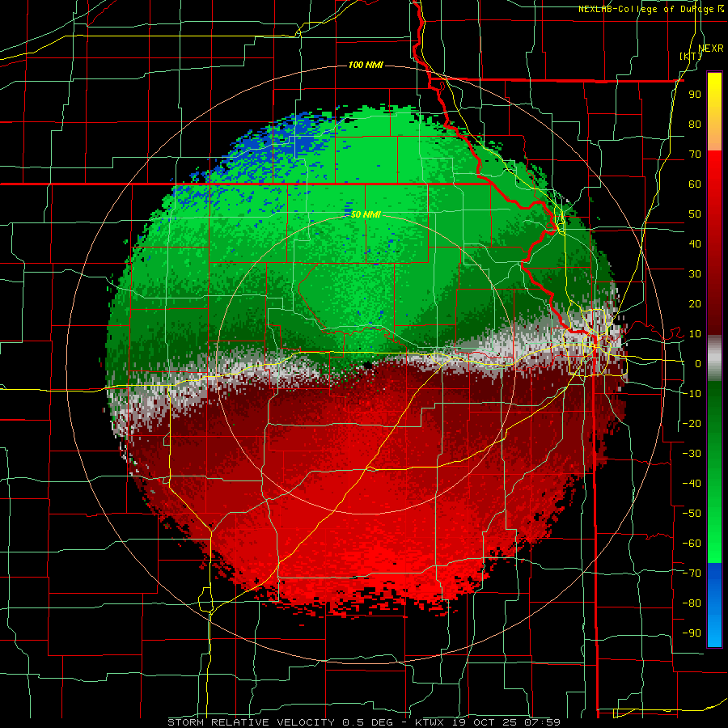Click the 50 value on velocity scale

pos(695,214)
